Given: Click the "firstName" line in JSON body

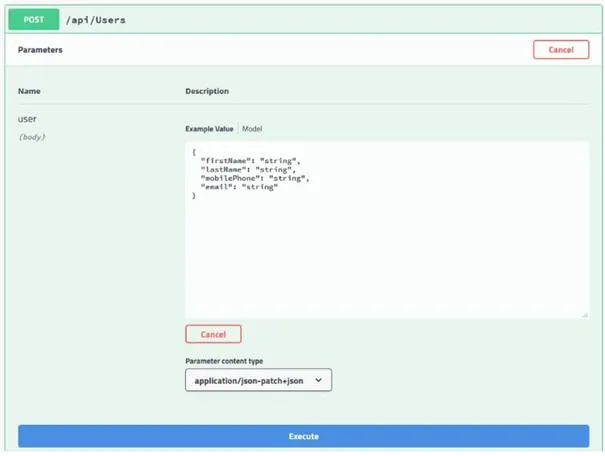Looking at the screenshot, I should [250, 161].
